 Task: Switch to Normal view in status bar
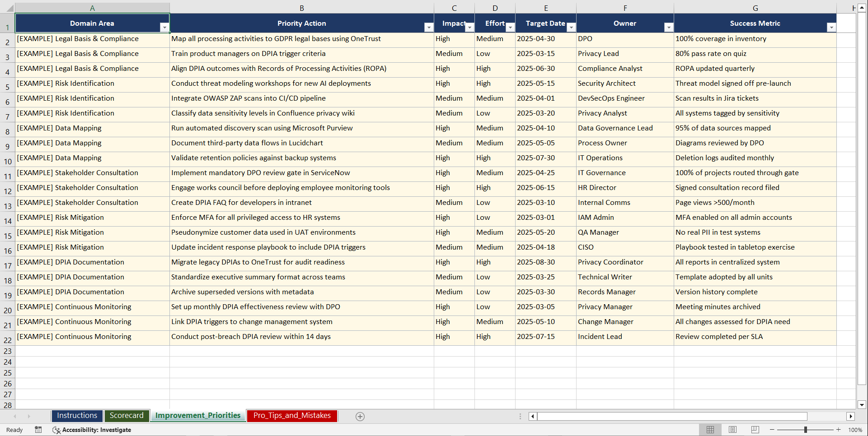point(710,430)
